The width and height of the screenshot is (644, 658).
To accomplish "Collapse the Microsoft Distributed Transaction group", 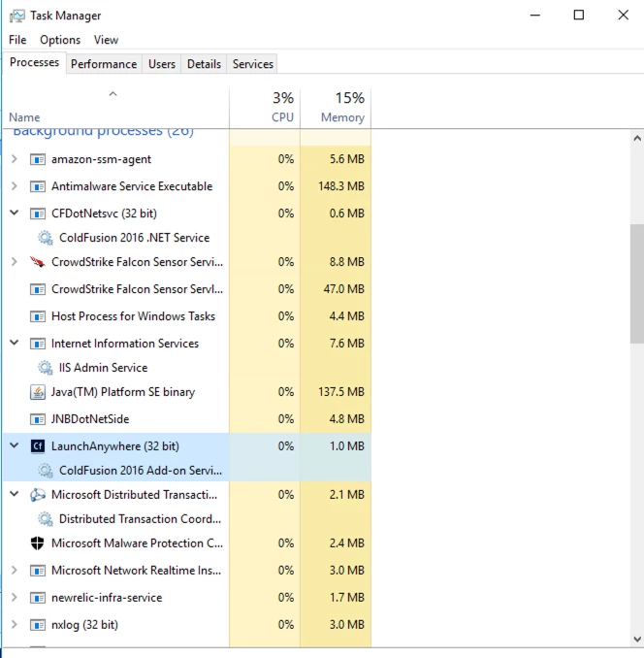I will [x=15, y=494].
